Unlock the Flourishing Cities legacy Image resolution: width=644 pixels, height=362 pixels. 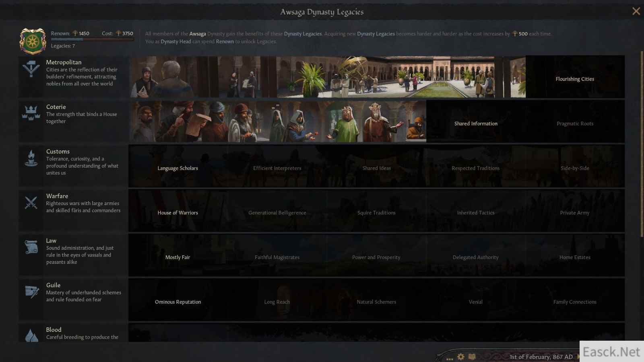tap(575, 79)
